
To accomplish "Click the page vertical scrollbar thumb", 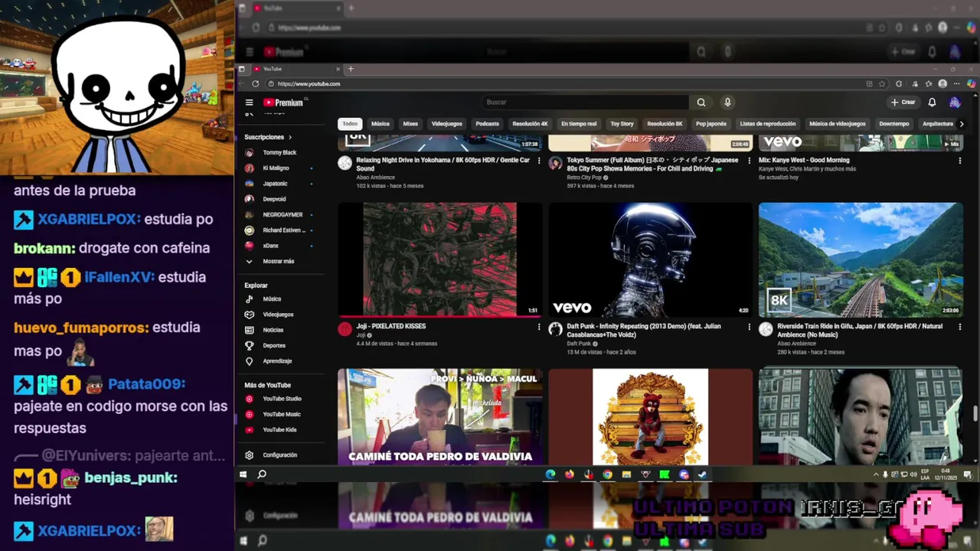I will (975, 413).
